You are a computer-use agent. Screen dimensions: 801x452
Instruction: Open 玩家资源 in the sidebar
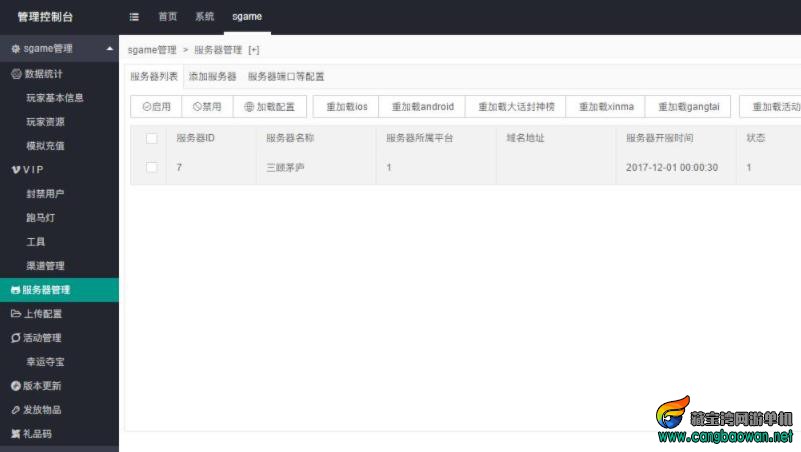(x=45, y=122)
